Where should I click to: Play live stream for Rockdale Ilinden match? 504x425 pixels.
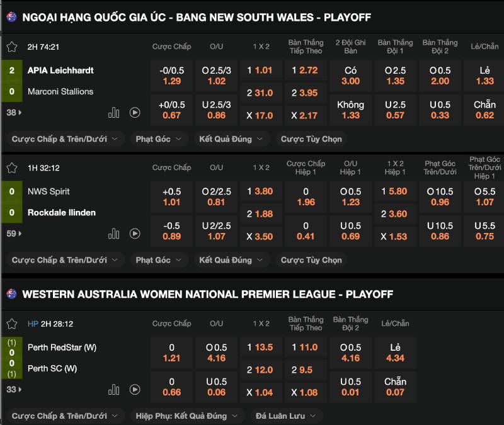135,234
